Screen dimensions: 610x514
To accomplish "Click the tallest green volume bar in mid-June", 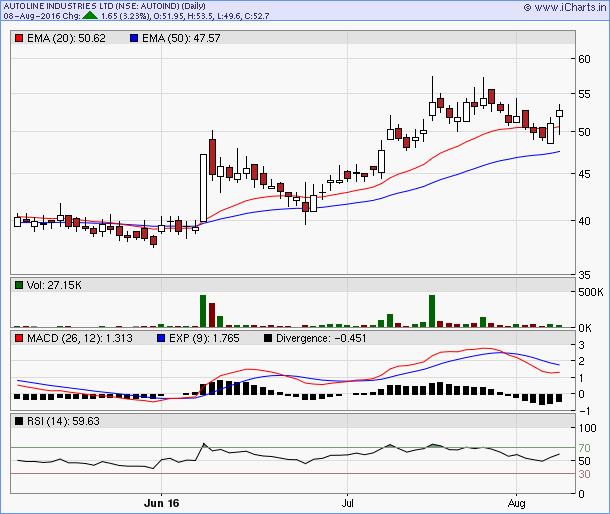I will pyautogui.click(x=203, y=311).
